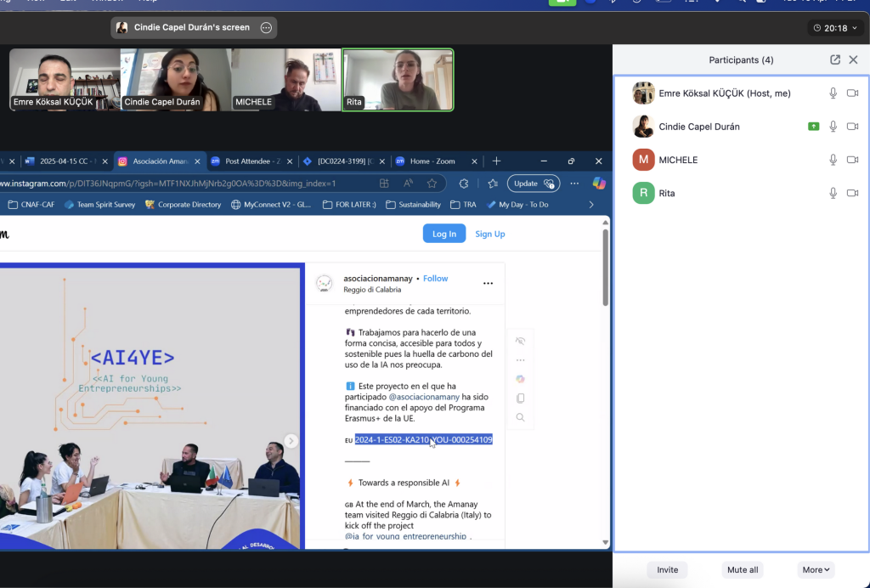Screen dimensions: 870x588
Task: Open Instagram post more options menu
Action: pyautogui.click(x=488, y=284)
